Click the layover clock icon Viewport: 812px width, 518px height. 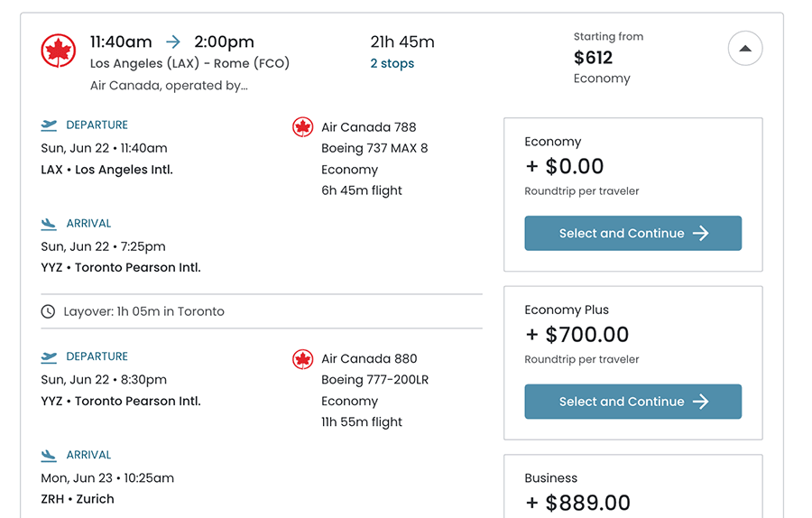(49, 311)
